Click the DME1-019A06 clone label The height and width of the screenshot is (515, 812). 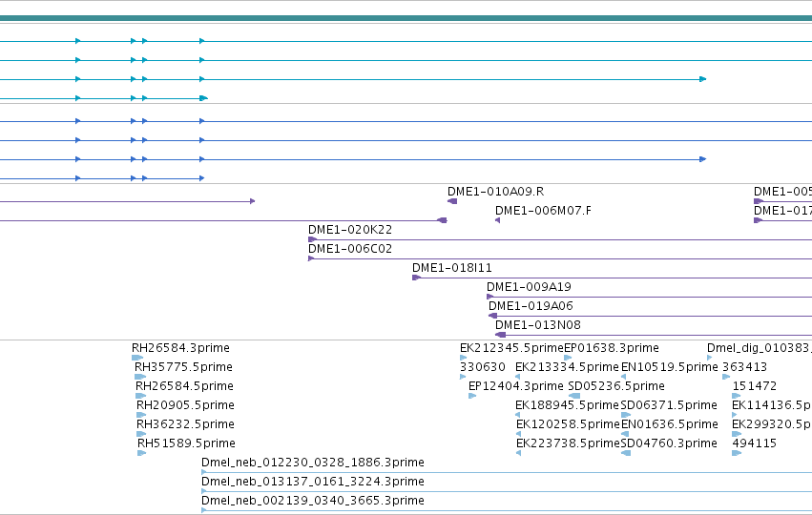[x=531, y=306]
